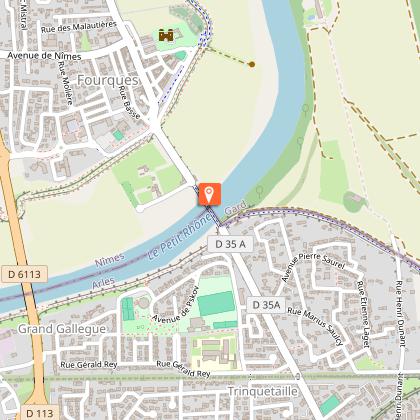Screen dimensions: 420x420
Task: Click the green sports field on Avenue de Pskov
Action: pyautogui.click(x=216, y=303)
